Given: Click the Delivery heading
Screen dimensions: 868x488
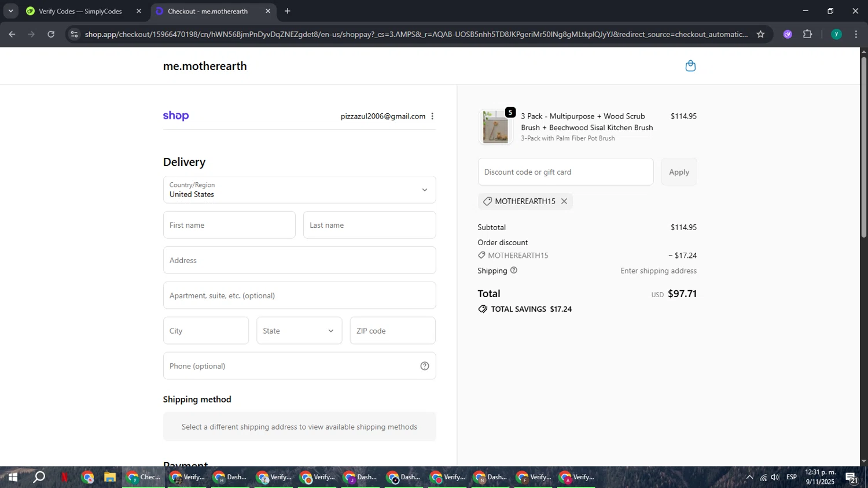Looking at the screenshot, I should 184,162.
